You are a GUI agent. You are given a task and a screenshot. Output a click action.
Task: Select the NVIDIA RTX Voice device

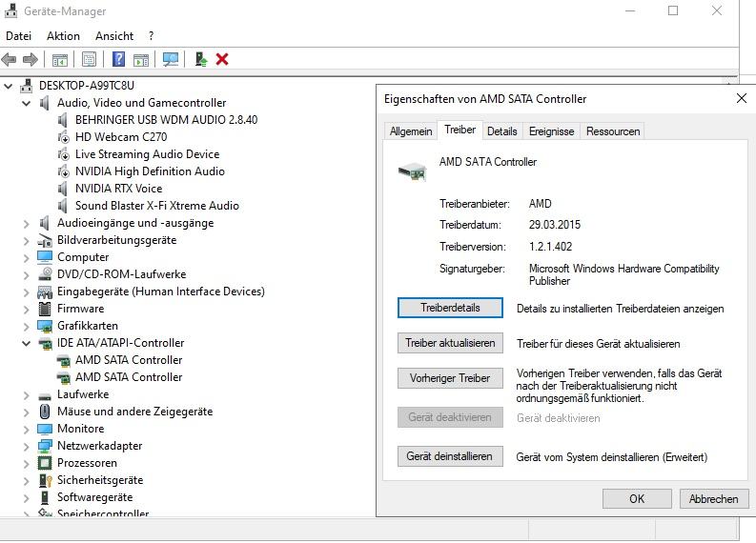tap(118, 189)
